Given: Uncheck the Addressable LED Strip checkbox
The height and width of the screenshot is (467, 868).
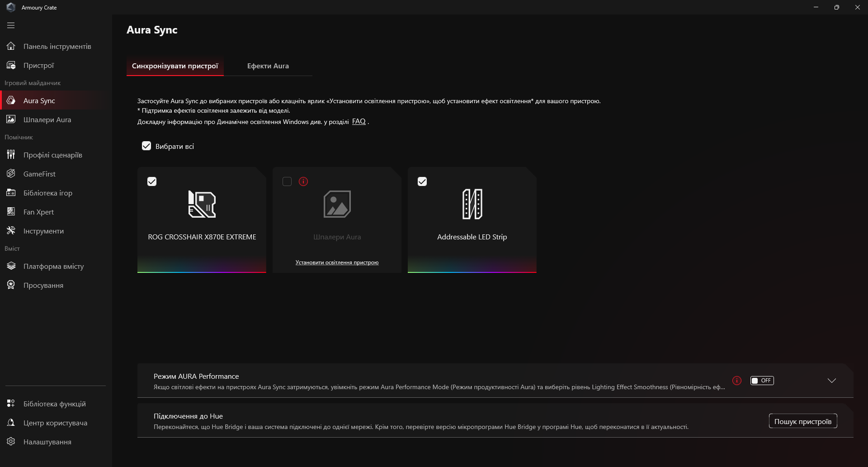Looking at the screenshot, I should (422, 181).
